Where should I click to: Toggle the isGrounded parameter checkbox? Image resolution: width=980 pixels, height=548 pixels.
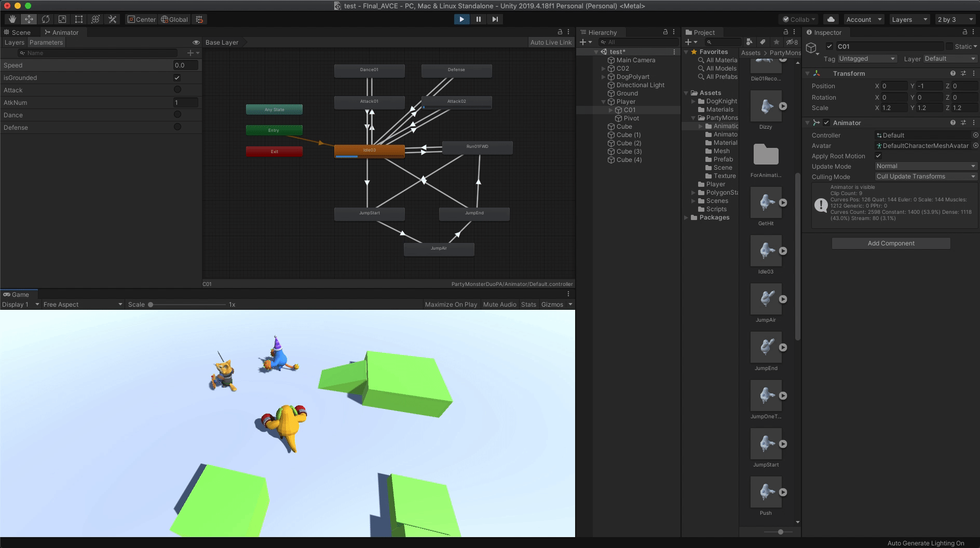[177, 78]
